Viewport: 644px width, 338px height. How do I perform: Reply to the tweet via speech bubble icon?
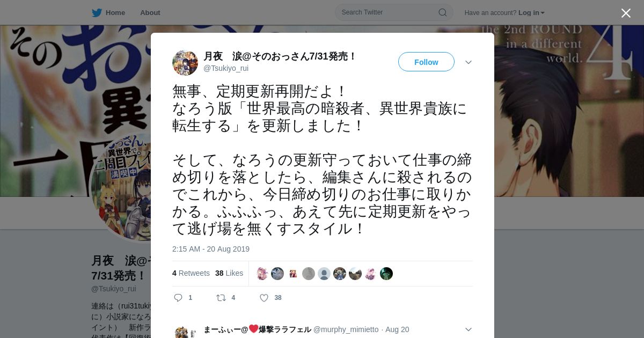click(x=179, y=298)
